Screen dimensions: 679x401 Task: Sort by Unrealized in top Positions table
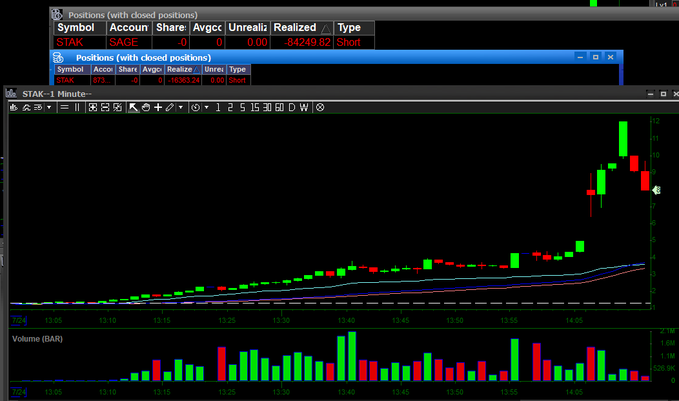248,28
